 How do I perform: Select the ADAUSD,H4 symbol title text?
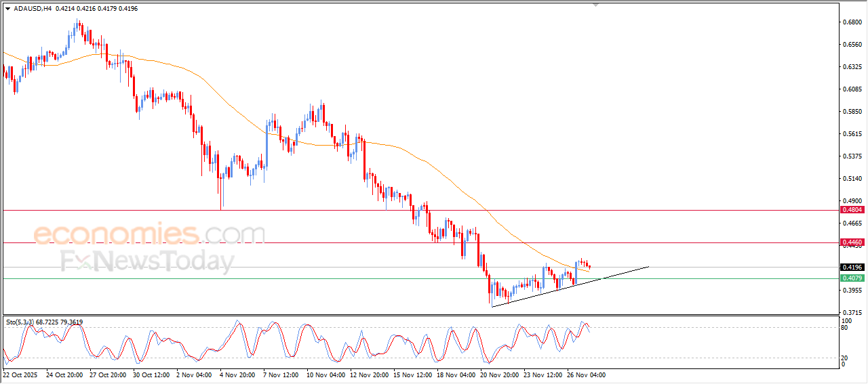coord(33,9)
